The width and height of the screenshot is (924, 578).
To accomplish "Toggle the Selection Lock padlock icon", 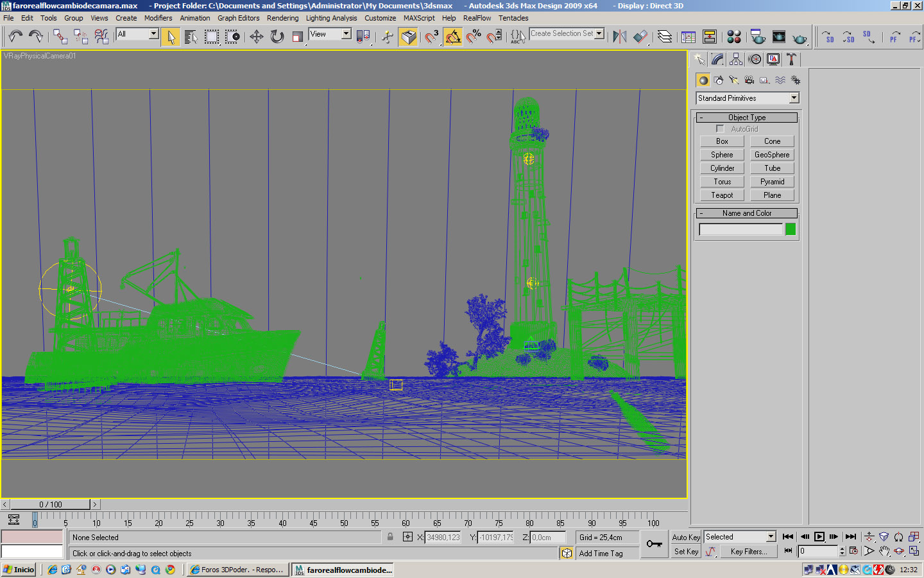I will [x=390, y=537].
